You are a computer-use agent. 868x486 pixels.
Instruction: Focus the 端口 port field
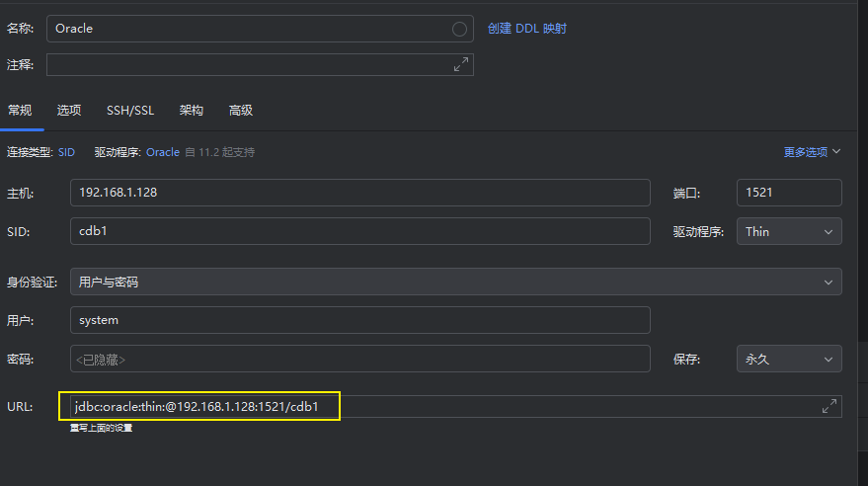pyautogui.click(x=789, y=193)
